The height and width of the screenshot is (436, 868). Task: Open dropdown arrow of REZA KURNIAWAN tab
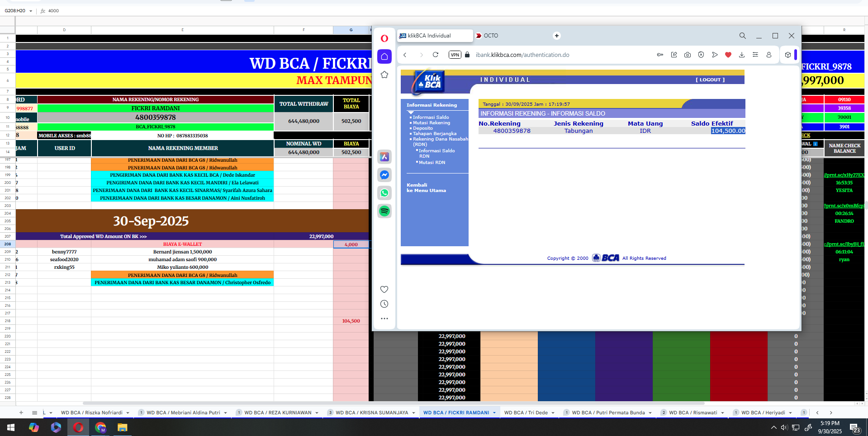coord(317,413)
